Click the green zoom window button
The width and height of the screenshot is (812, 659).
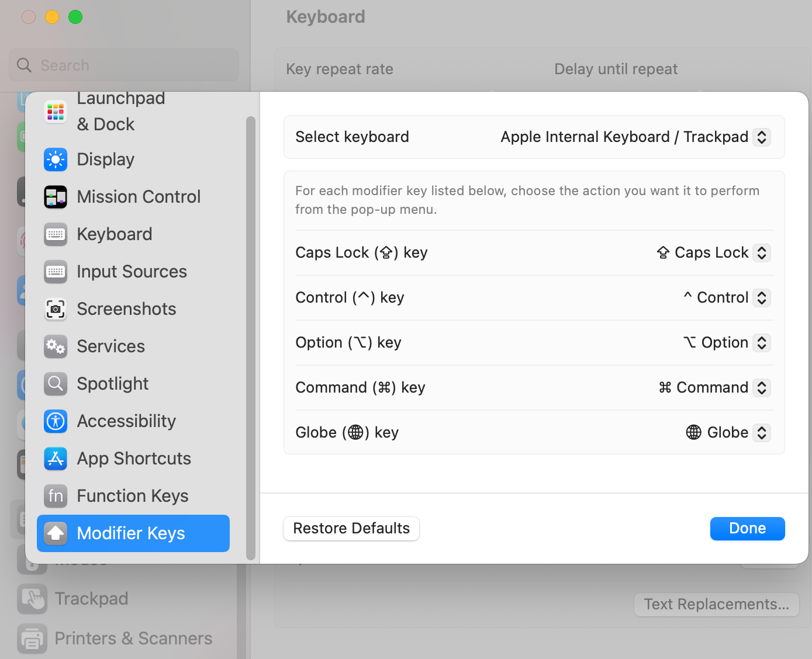75,17
